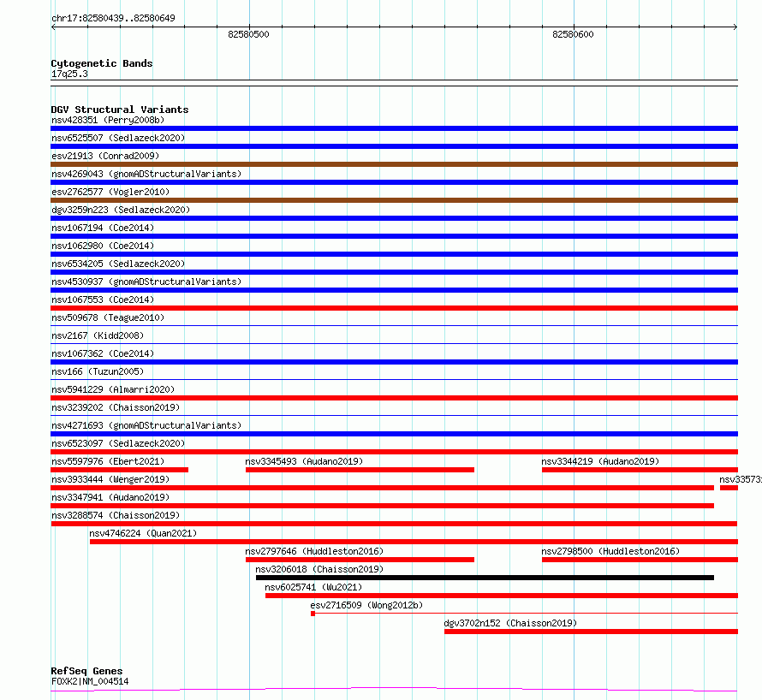Image resolution: width=762 pixels, height=700 pixels.
Task: Open the nsv3206018 (Chaisson2019) label
Action: [319, 569]
